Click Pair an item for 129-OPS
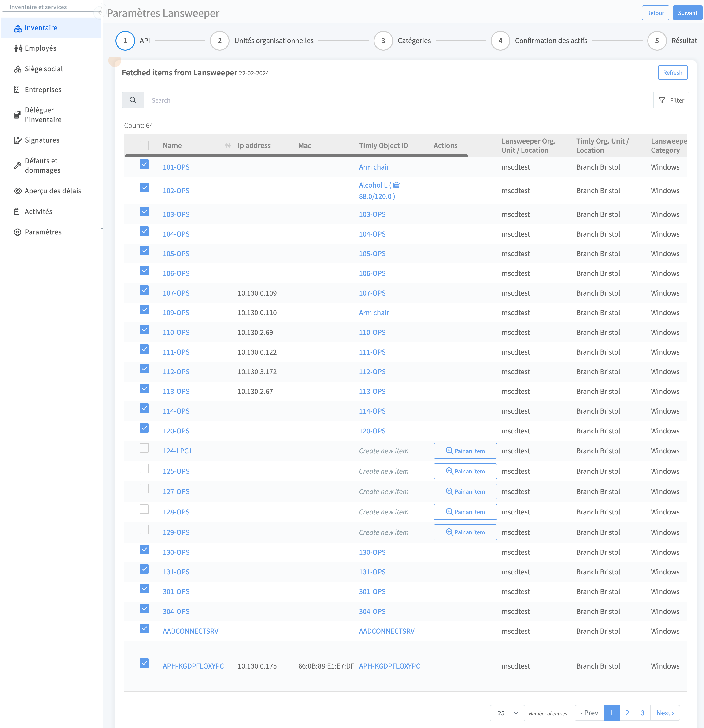This screenshot has width=704, height=728. coord(465,532)
